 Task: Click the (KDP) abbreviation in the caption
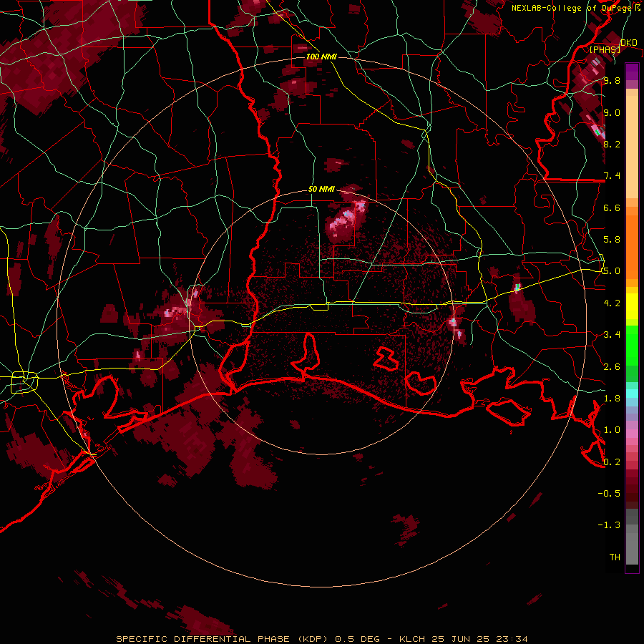315,639
